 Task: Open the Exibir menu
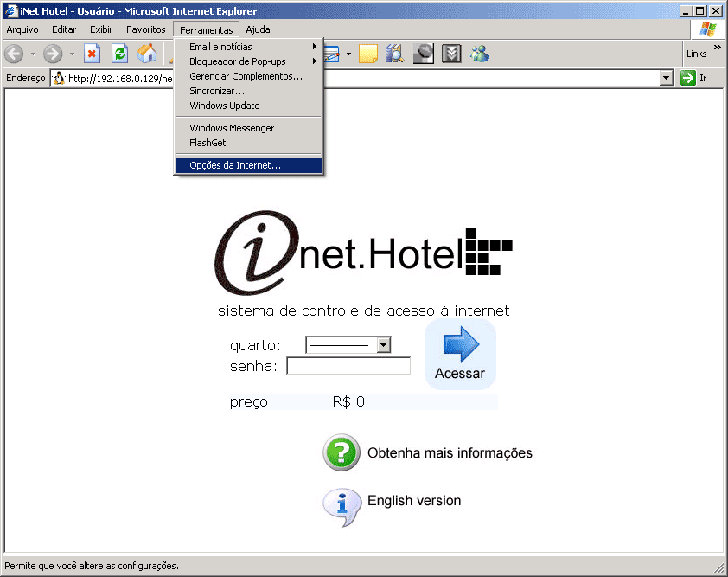point(101,29)
